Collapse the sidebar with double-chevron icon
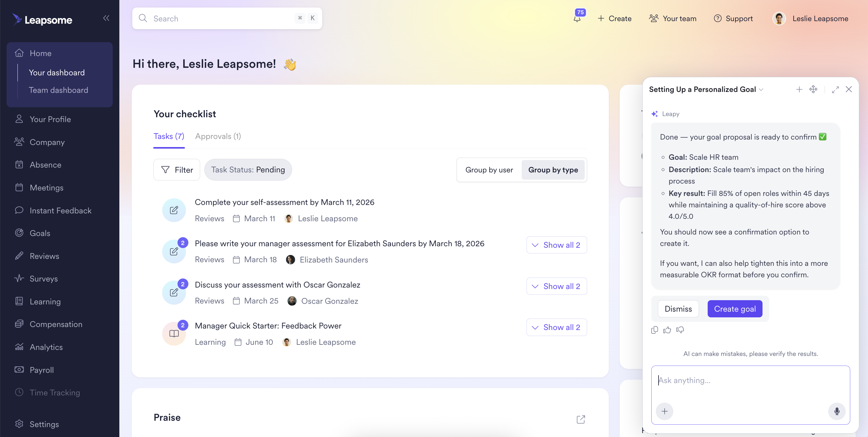This screenshot has width=868, height=437. 106,18
